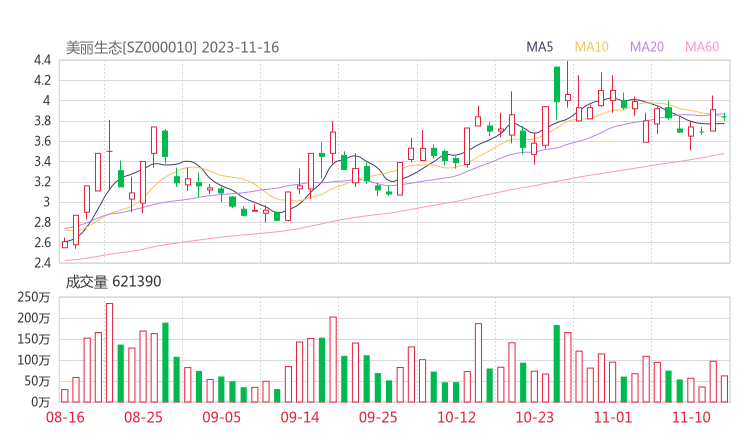Click the 50万 volume axis label
740x440 pixels.
pos(37,381)
